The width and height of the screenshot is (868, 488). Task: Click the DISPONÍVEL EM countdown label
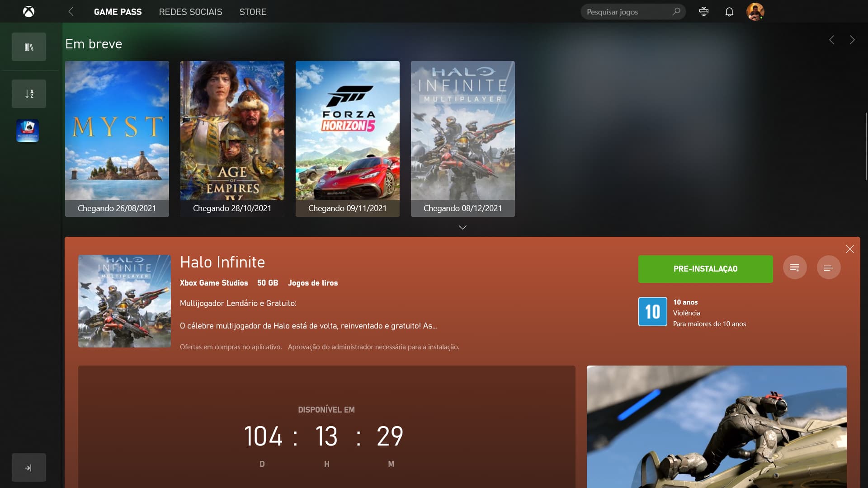tap(326, 410)
